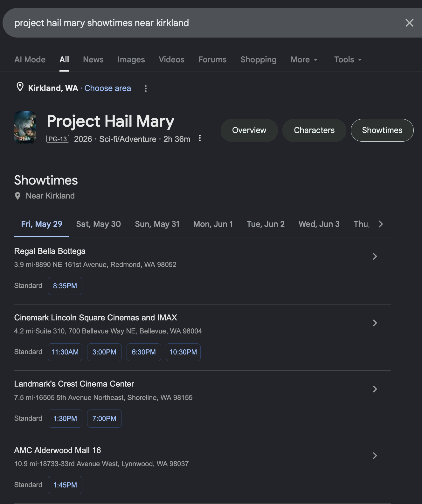Screen dimensions: 422x504
Task: Pick the 6:30PM showtime at Cinemark
Action: click(144, 352)
